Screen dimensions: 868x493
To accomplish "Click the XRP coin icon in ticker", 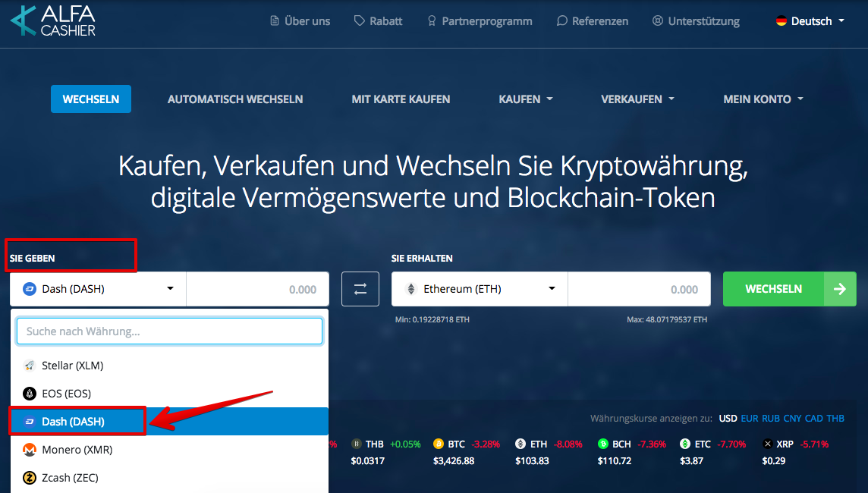I will 767,444.
